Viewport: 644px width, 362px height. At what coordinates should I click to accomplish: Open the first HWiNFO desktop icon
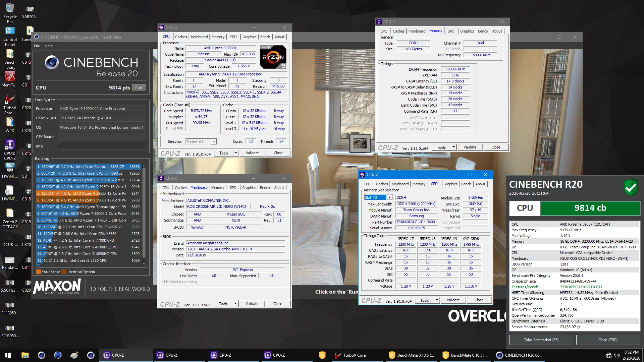pyautogui.click(x=10, y=171)
